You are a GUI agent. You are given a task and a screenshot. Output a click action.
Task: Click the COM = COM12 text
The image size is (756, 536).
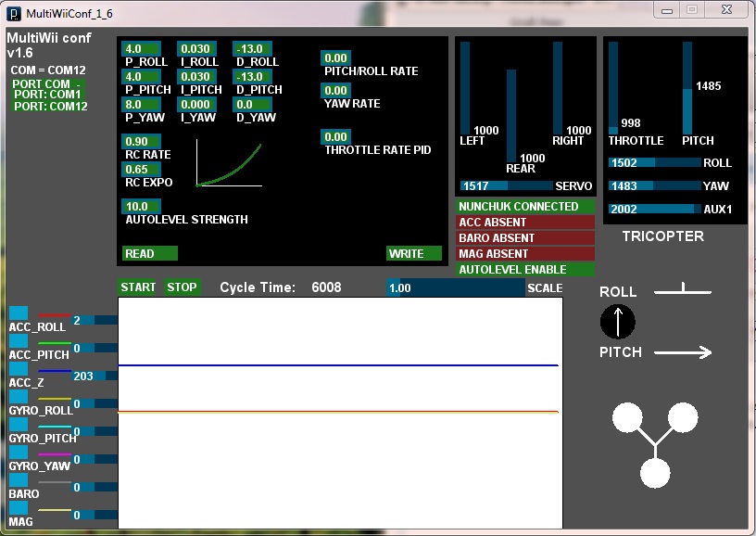point(48,70)
